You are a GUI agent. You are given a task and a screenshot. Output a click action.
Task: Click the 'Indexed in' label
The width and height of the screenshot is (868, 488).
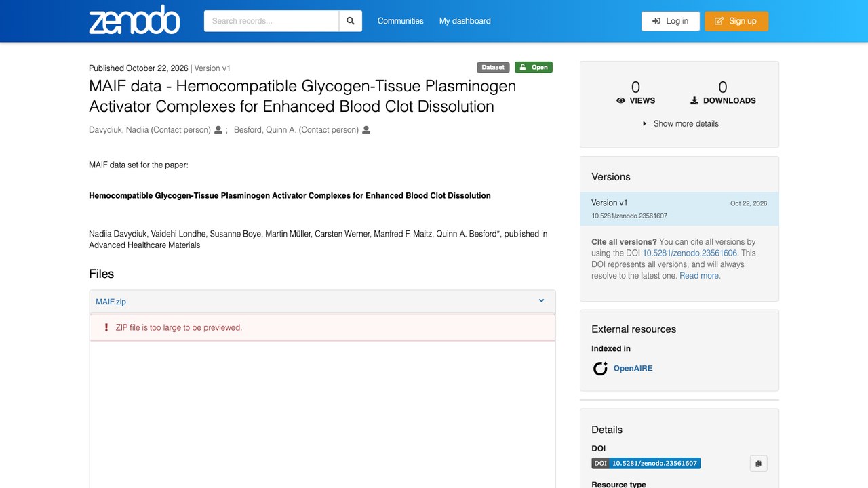(x=611, y=349)
